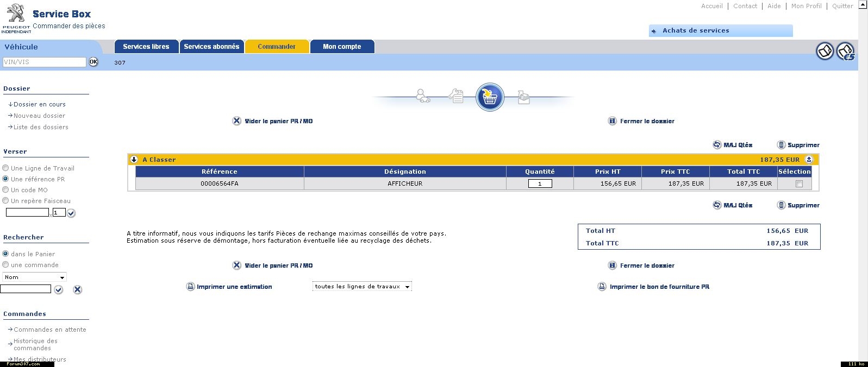Click the upper MAJ Qtés refresh icon
This screenshot has width=868, height=367.
tap(717, 145)
